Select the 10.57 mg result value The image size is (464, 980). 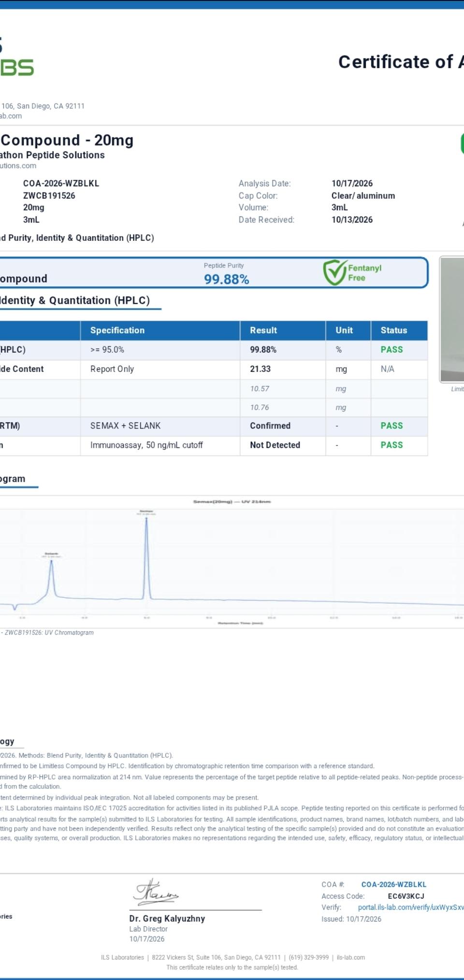[260, 389]
